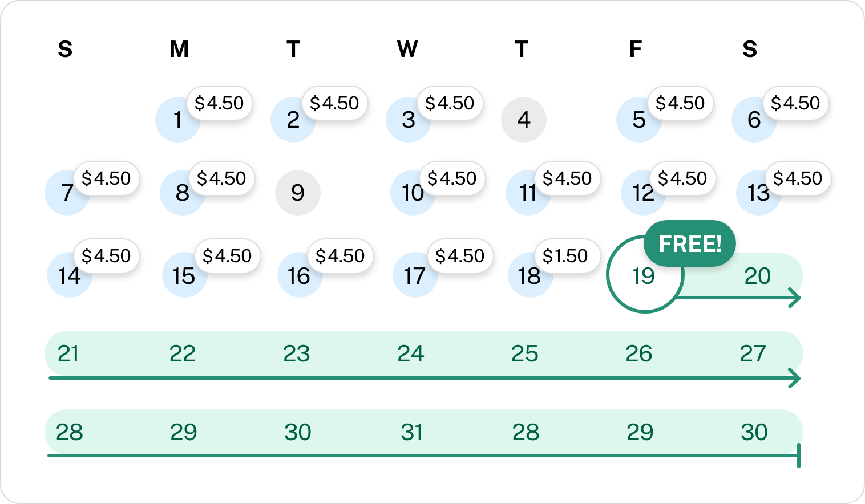Image resolution: width=865 pixels, height=504 pixels.
Task: Click day 31 in the bottom row
Action: tap(412, 432)
